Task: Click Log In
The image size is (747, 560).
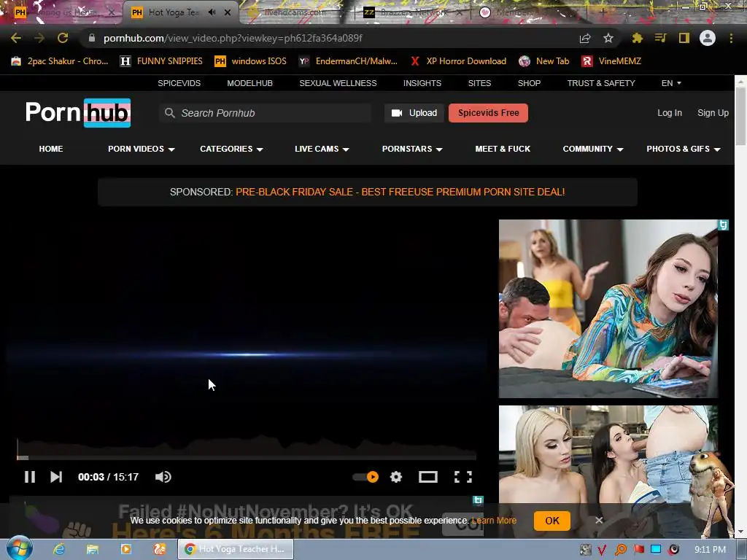Action: (670, 113)
